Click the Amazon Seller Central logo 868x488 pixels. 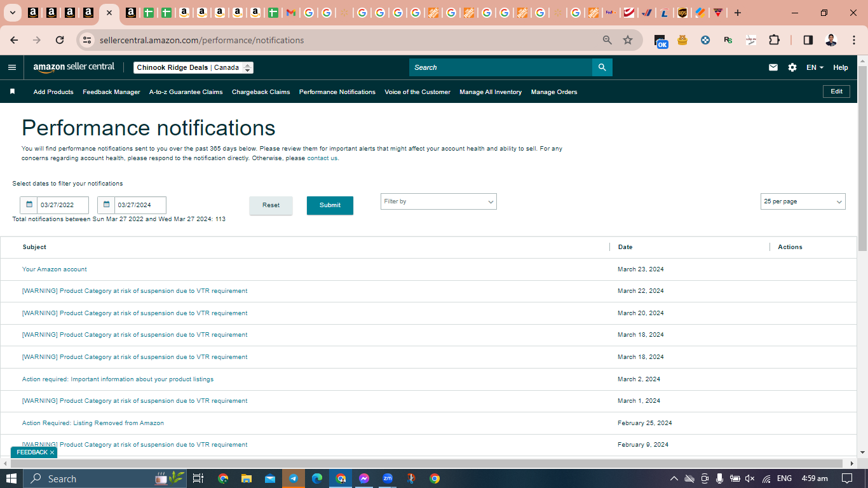[74, 67]
